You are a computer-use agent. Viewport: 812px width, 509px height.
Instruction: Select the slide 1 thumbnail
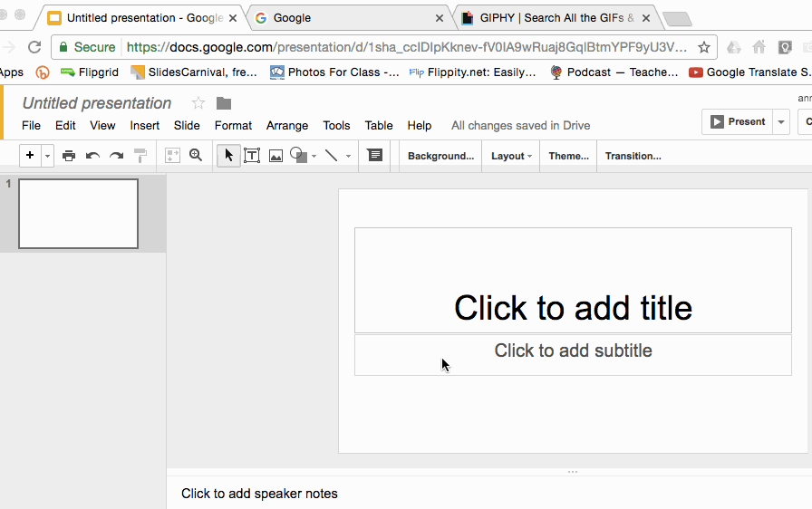pyautogui.click(x=78, y=214)
